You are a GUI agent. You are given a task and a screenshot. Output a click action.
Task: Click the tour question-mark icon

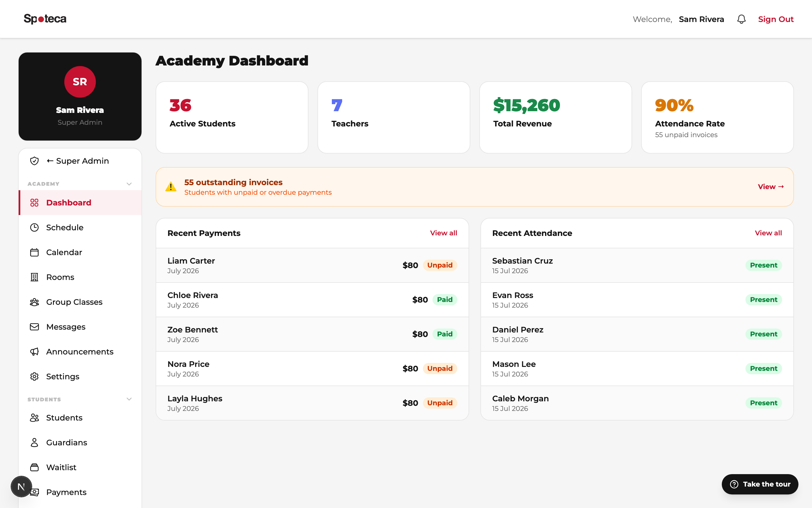734,484
